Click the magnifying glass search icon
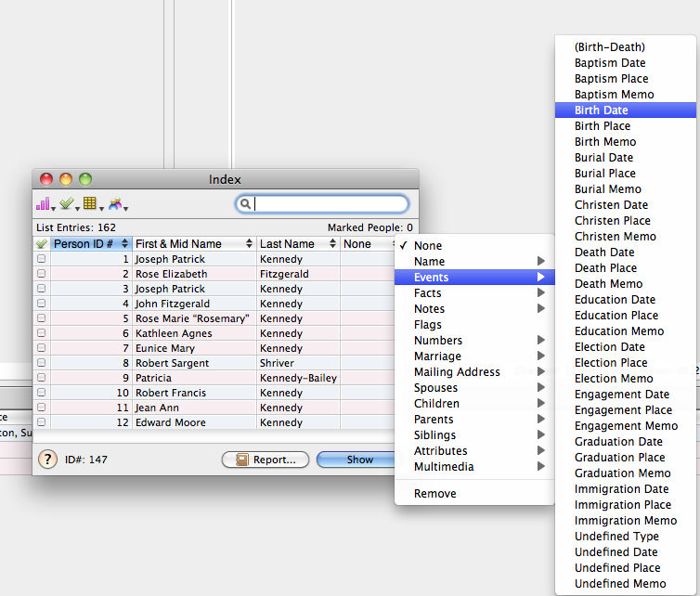 [246, 204]
